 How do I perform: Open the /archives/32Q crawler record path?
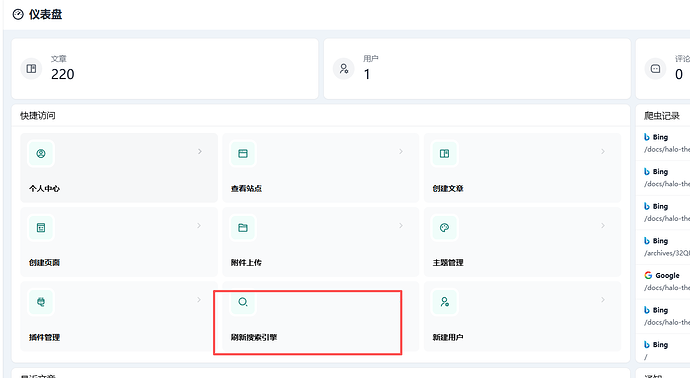coord(667,253)
